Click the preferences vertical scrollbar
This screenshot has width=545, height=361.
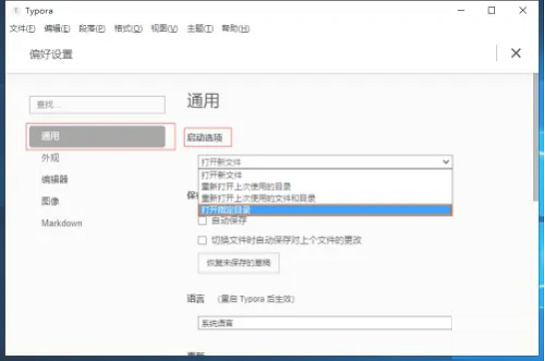536,137
